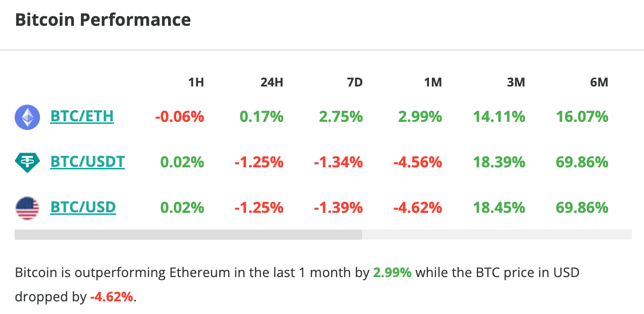Click the BTC/USD 3M value 18.45%
644x314 pixels.
[499, 208]
